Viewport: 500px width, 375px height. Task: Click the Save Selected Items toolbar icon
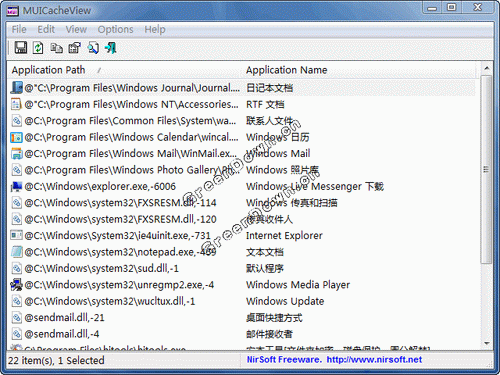(x=21, y=48)
